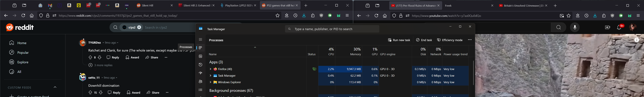644x97 pixels.
Task: Expand the Firefox (40) process group
Action: coord(211,69)
